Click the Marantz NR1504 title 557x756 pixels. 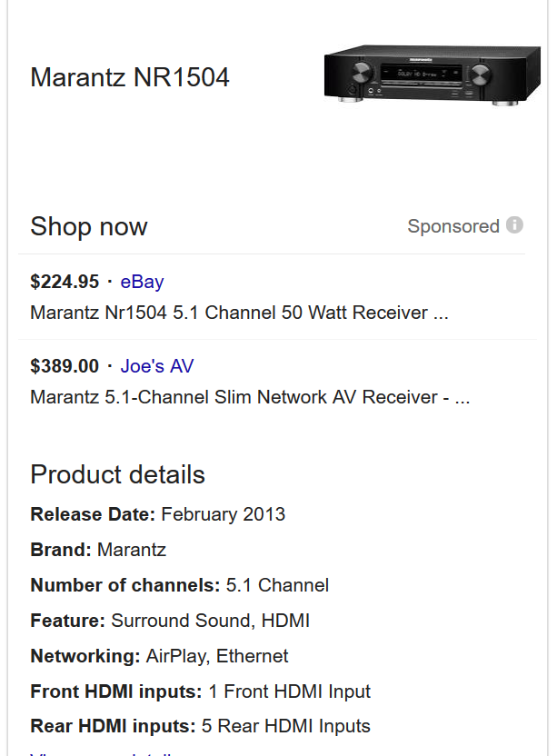[130, 78]
